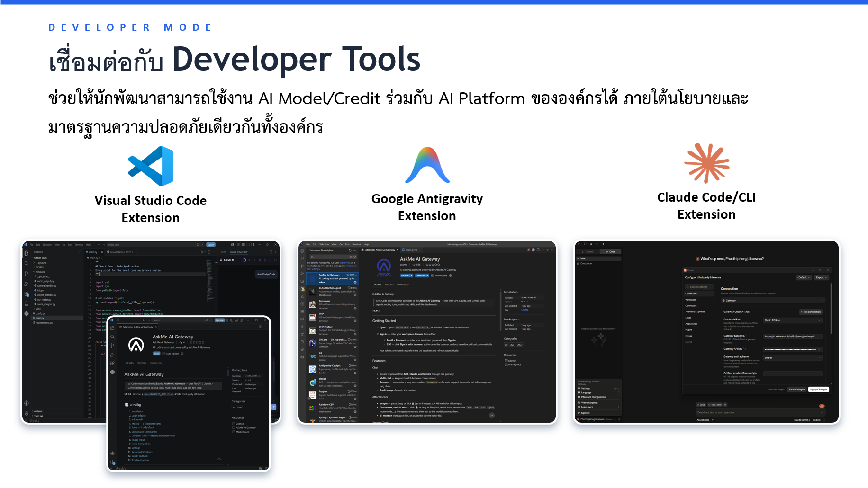
Task: Open Manage gear in back VS Code window
Action: (x=27, y=413)
